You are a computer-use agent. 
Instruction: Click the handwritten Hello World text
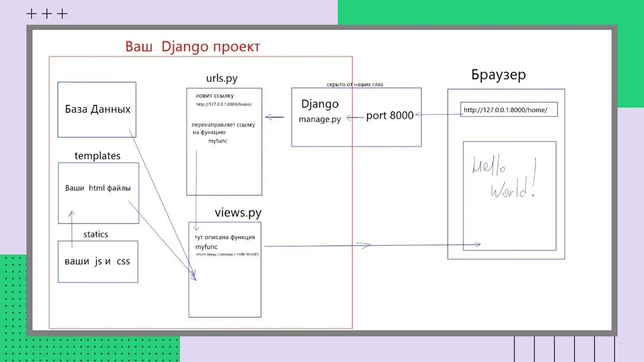(x=503, y=177)
